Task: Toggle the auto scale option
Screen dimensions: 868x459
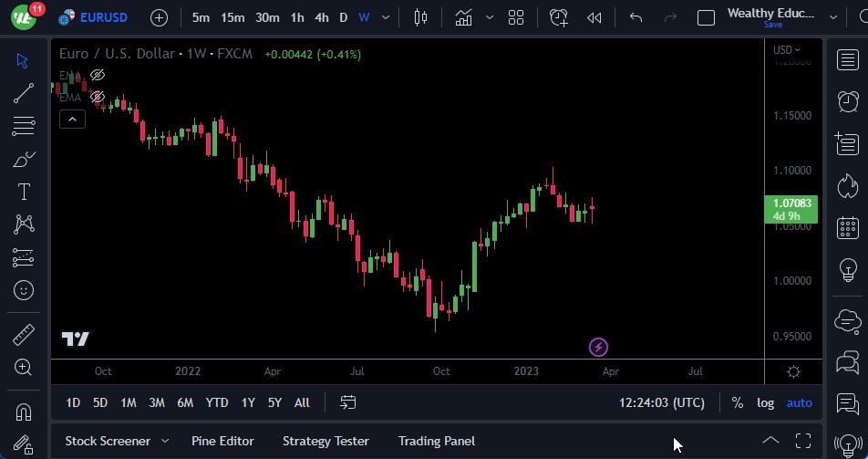Action: point(799,402)
